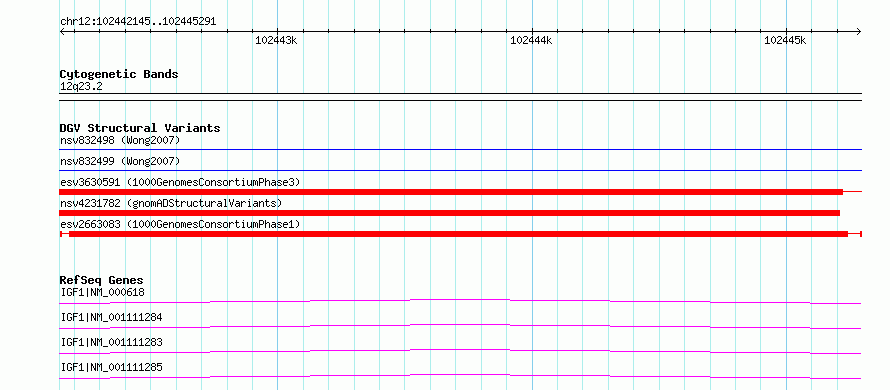Viewport: 890px width, 390px height.
Task: Select esv3630591 1000GenomesConsortiumPhase3 label
Action: (180, 182)
